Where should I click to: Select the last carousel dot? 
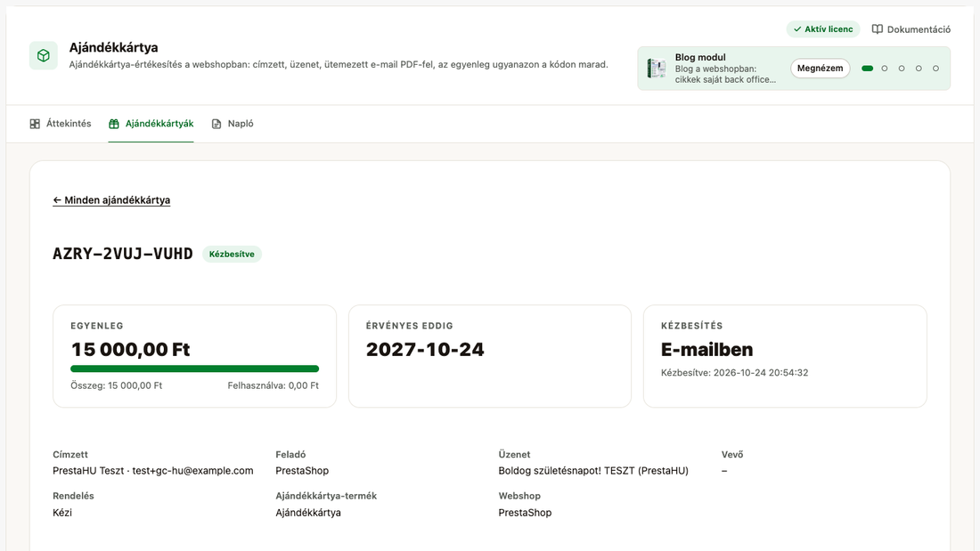click(935, 69)
